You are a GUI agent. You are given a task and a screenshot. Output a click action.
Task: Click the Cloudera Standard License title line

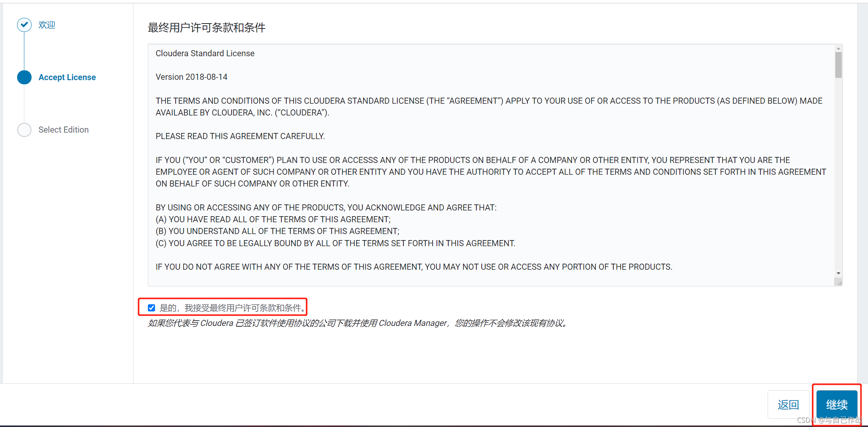(x=205, y=53)
